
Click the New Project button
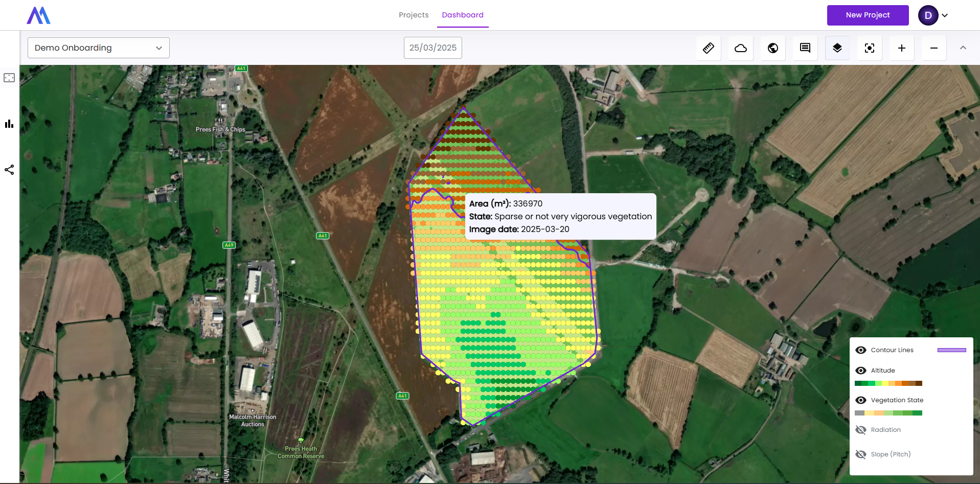[x=868, y=15]
